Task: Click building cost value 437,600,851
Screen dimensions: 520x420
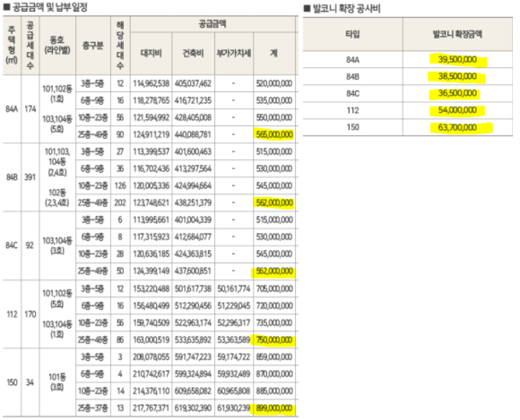Action: click(x=193, y=271)
